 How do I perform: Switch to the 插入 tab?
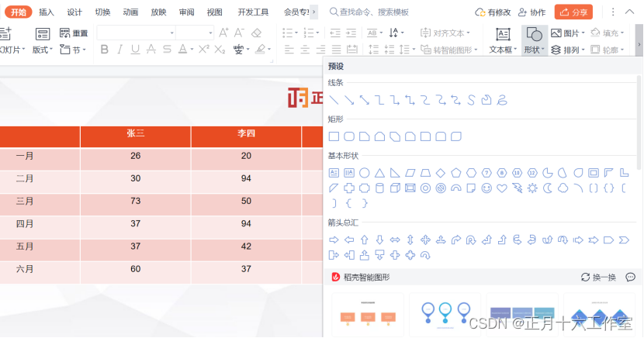pyautogui.click(x=47, y=12)
